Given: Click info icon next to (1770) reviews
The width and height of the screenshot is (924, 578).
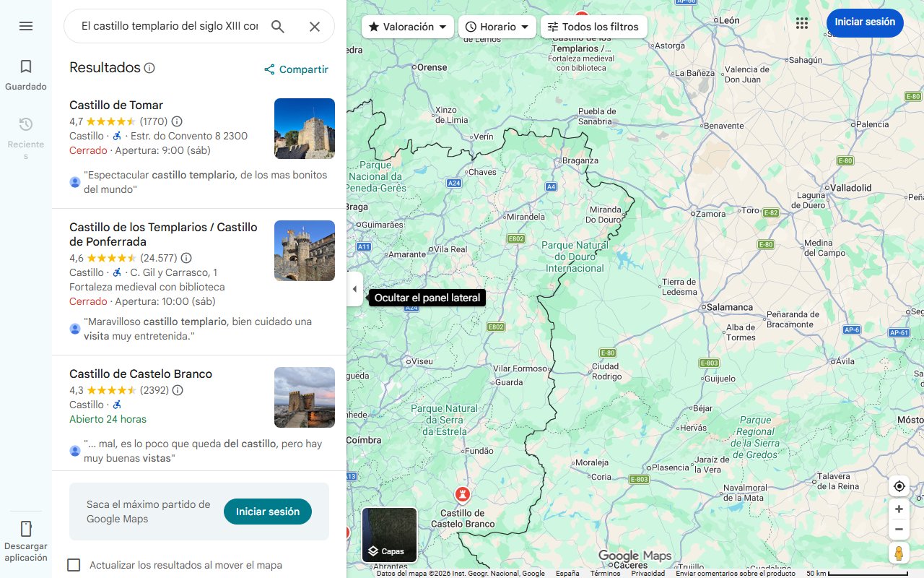Looking at the screenshot, I should 177,121.
